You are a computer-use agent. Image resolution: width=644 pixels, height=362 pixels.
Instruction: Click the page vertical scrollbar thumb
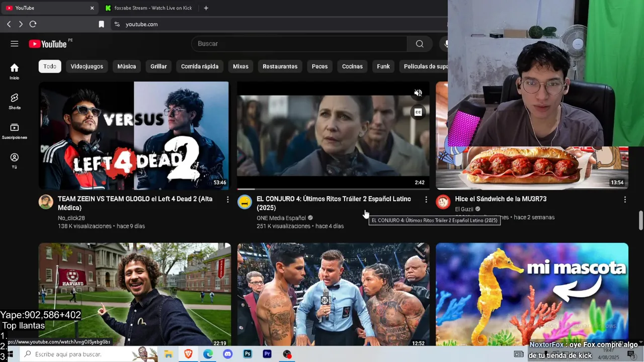(640, 220)
